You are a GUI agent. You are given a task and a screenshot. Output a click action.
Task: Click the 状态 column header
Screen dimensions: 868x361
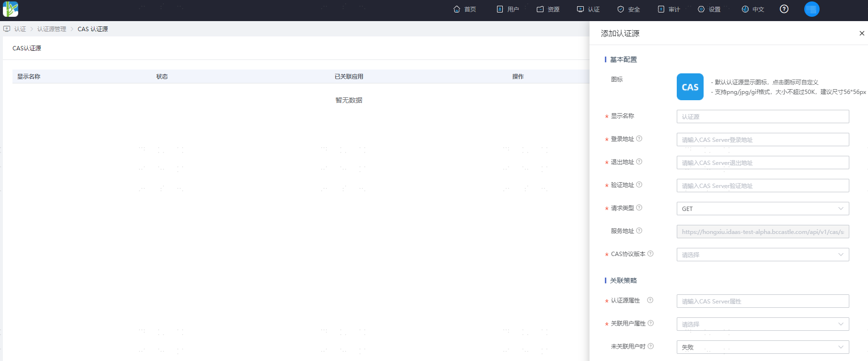click(162, 77)
